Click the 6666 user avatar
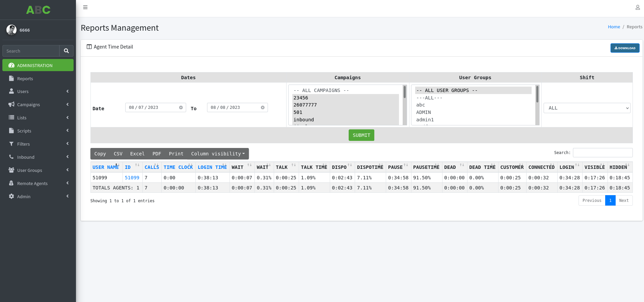644x302 pixels. (x=11, y=30)
